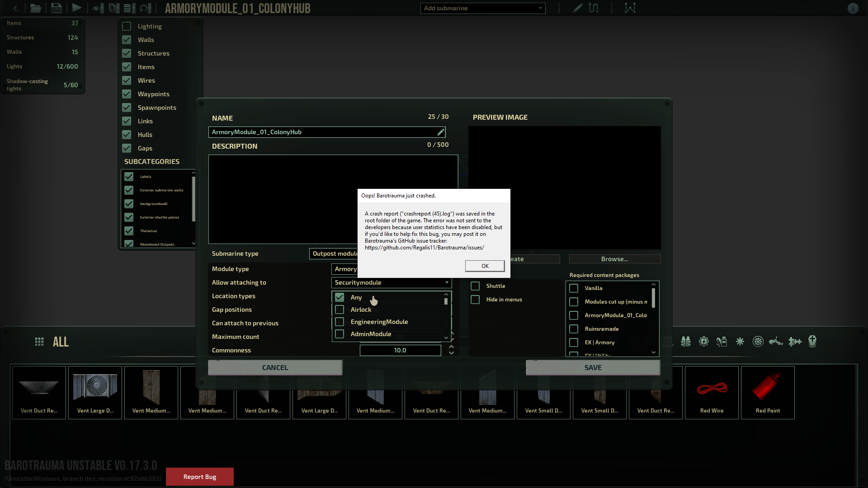This screenshot has width=868, height=488.
Task: Select the wiring mode cable icon
Action: tap(594, 8)
